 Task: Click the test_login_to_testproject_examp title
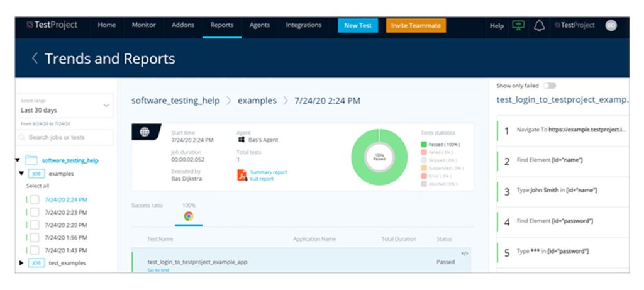pos(562,99)
